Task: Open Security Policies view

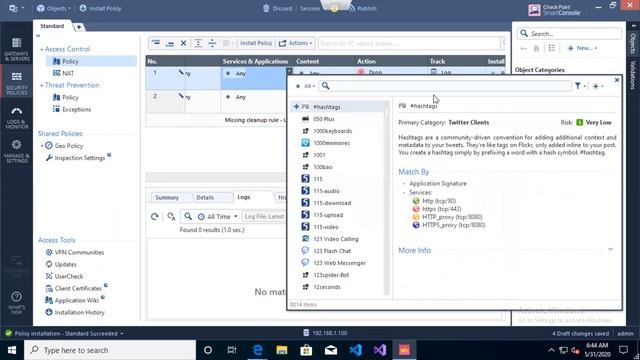Action: 16,83
